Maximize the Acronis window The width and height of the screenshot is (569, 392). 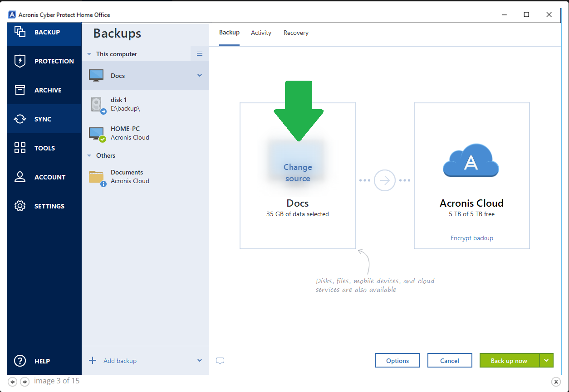(526, 15)
